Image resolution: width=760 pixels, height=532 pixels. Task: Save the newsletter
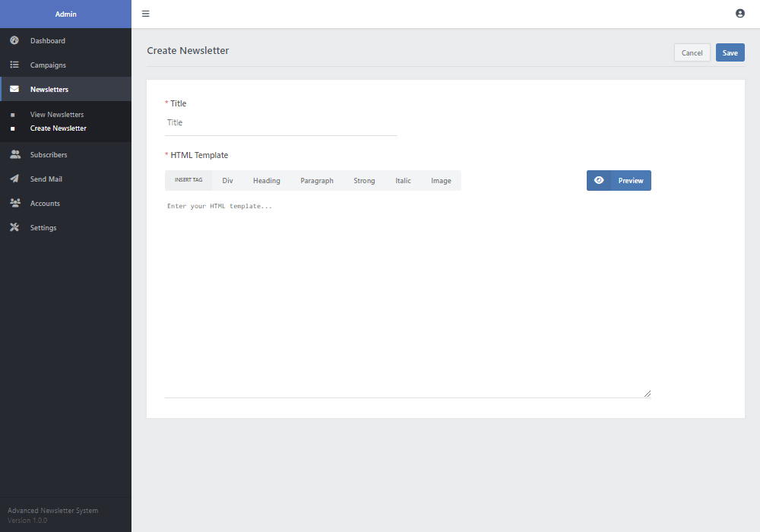coord(730,52)
